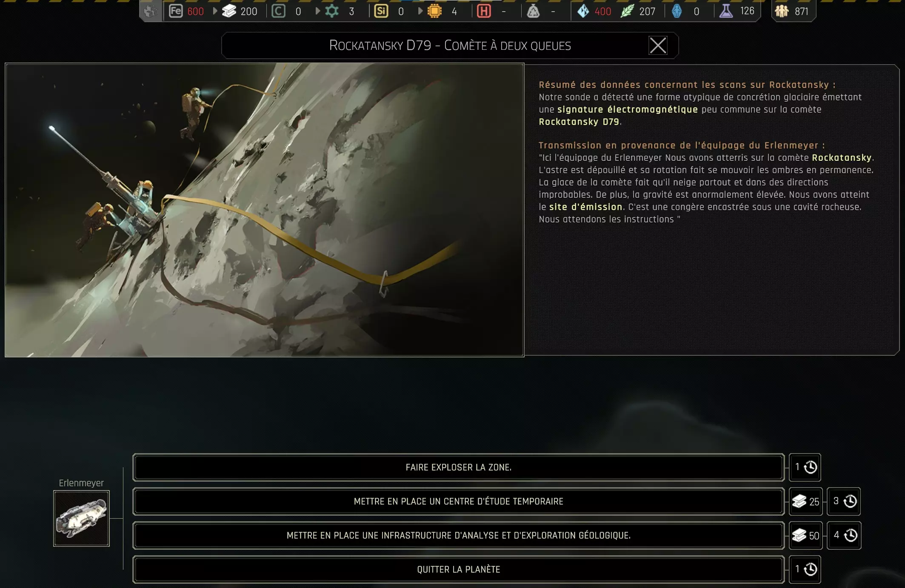Open the cube menu at top-left of the resource bar
Screen dimensions: 905x588
tap(151, 11)
